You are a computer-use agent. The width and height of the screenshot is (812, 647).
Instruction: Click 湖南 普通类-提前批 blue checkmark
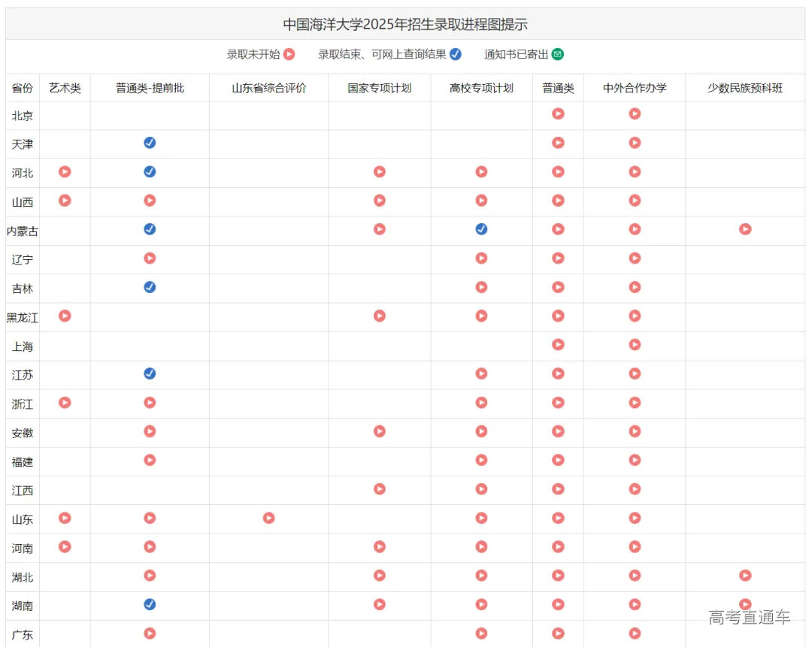[150, 604]
